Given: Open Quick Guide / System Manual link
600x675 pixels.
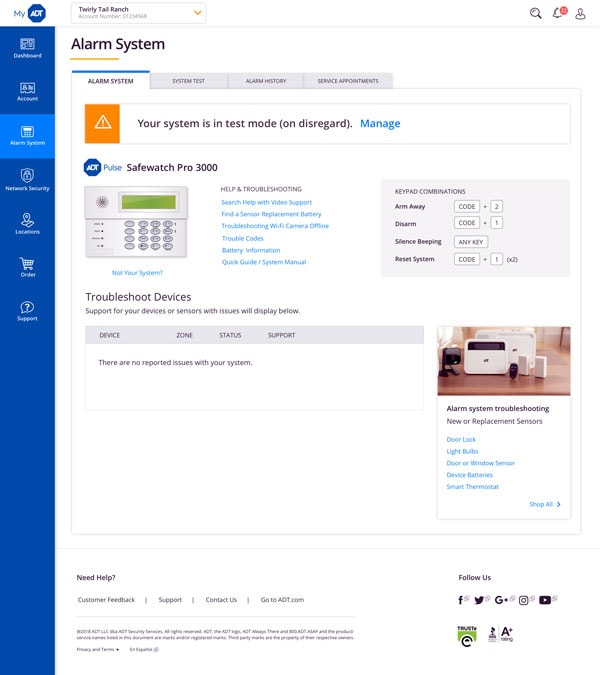Looking at the screenshot, I should pos(264,262).
